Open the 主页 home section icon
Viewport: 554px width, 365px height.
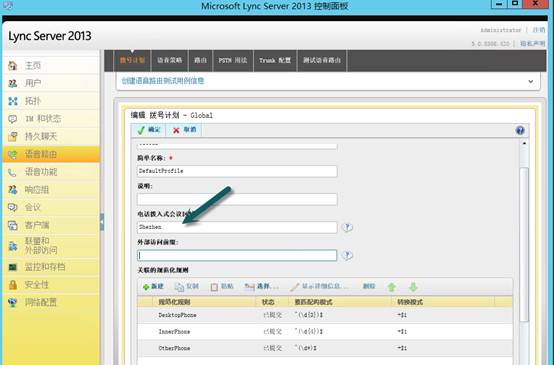[13, 65]
